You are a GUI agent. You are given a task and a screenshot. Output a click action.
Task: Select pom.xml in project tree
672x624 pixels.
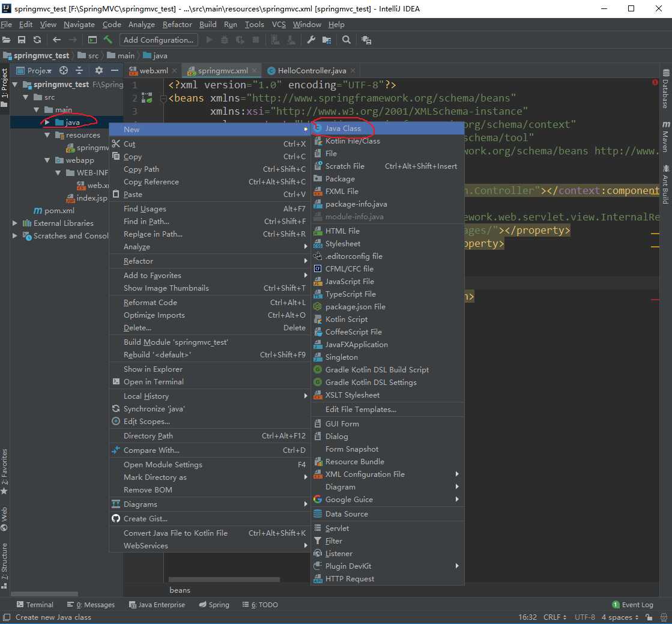click(54, 210)
